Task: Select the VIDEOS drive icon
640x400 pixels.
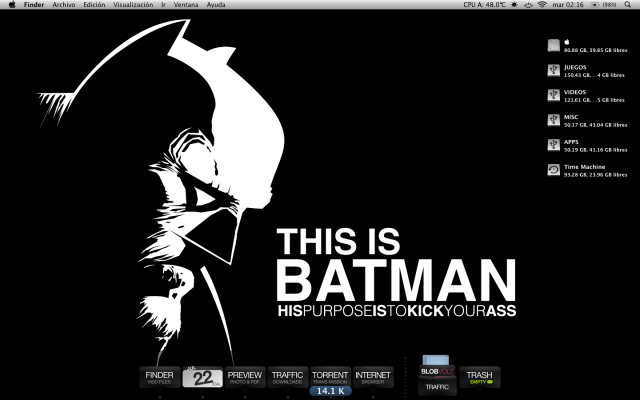Action: [x=553, y=95]
